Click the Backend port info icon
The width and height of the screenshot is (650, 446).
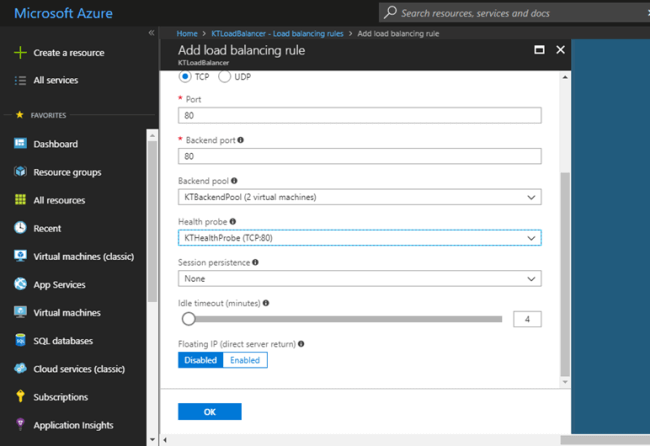point(240,140)
